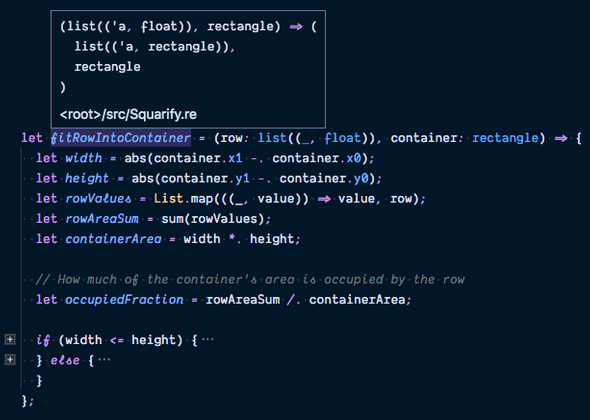This screenshot has width=590, height=420.
Task: Click the 'occupiedFraction' variable declaration
Action: click(124, 300)
